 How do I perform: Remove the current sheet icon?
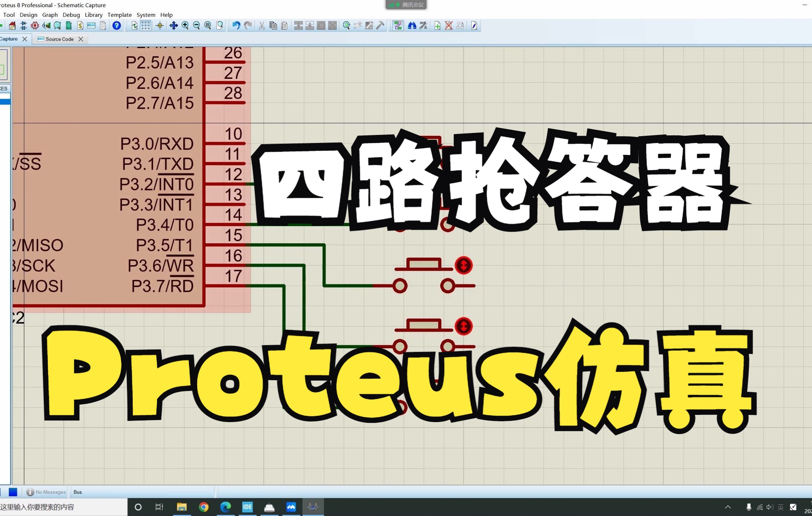tap(449, 26)
